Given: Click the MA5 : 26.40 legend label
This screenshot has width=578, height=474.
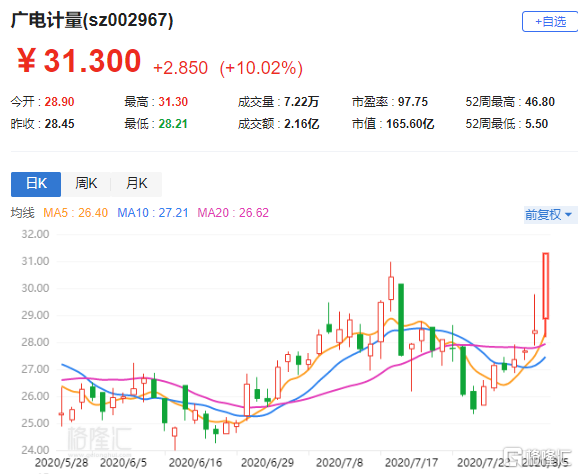Looking at the screenshot, I should 76,213.
